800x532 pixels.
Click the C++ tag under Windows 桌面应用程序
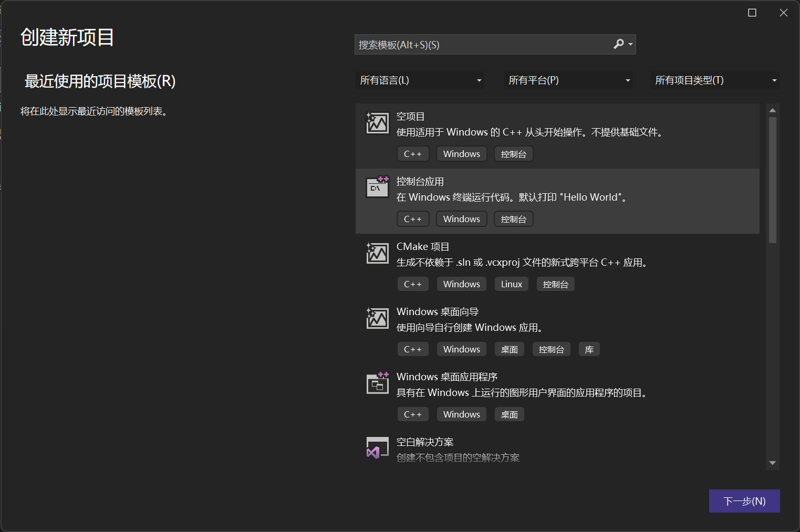coord(413,414)
